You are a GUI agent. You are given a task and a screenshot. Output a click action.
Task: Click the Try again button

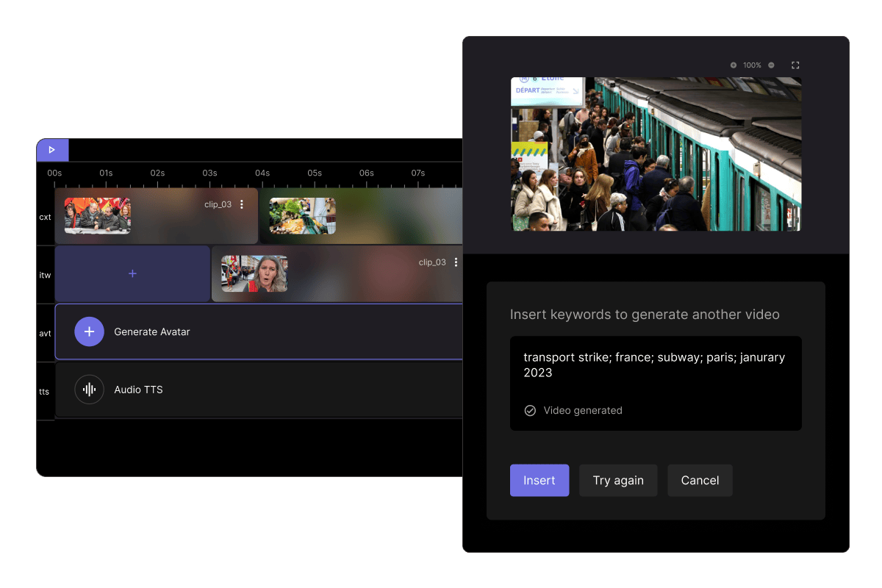tap(618, 481)
